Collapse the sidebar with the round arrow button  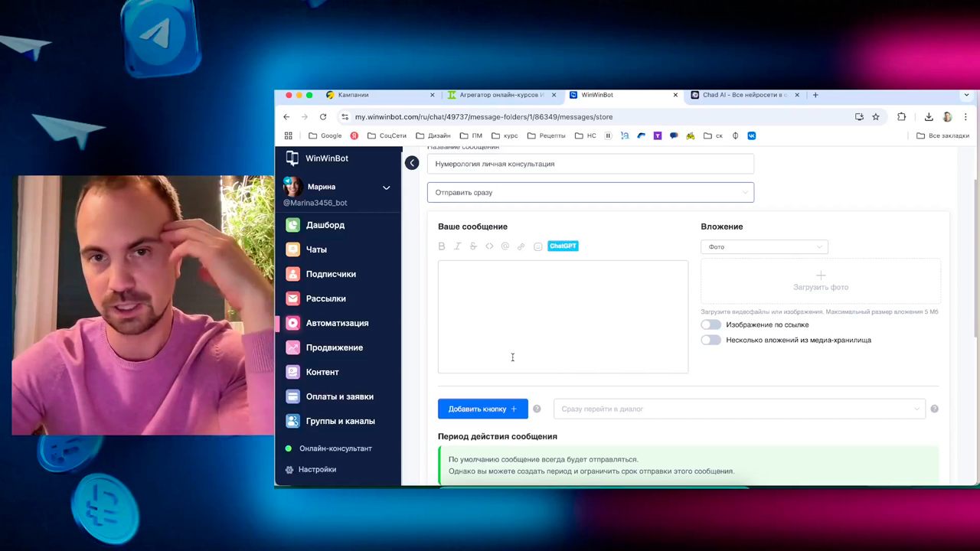[x=412, y=163]
